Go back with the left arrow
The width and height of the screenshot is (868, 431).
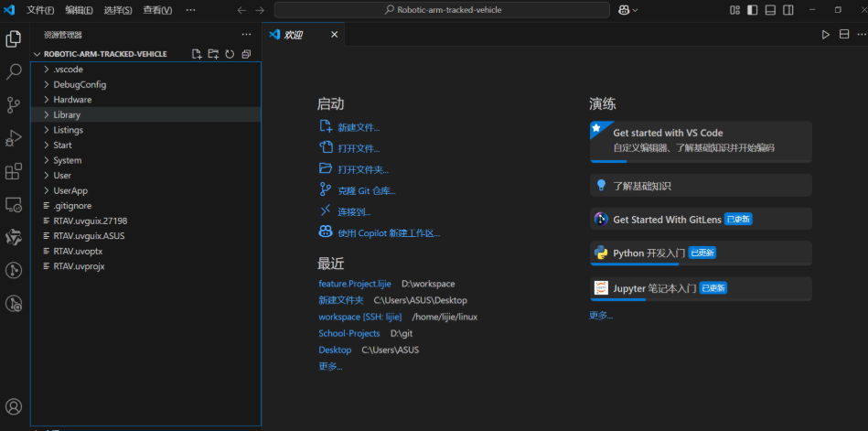[x=241, y=10]
